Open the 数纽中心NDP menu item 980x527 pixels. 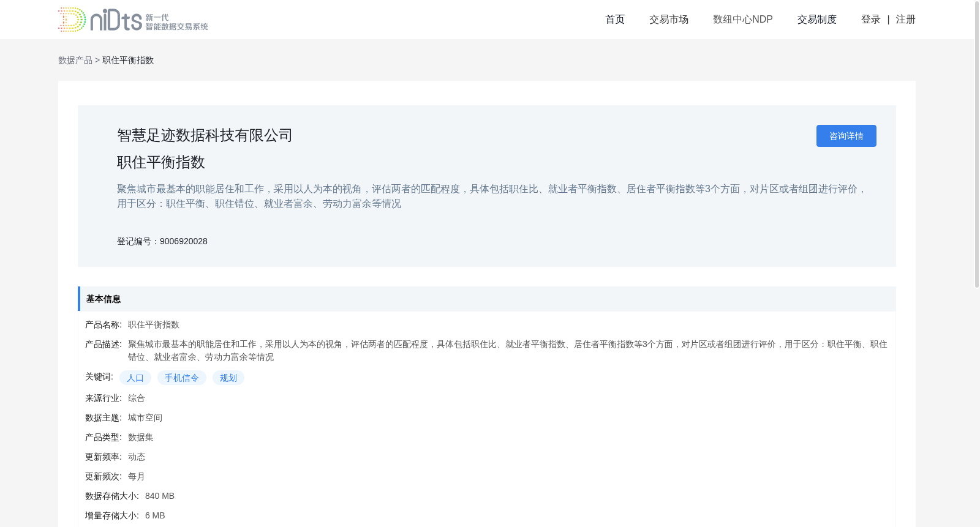pos(742,20)
